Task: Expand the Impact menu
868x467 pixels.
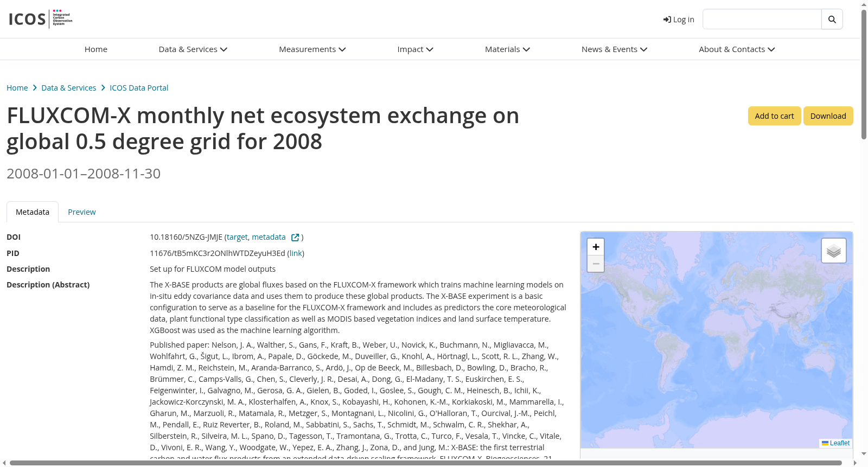Action: tap(416, 49)
